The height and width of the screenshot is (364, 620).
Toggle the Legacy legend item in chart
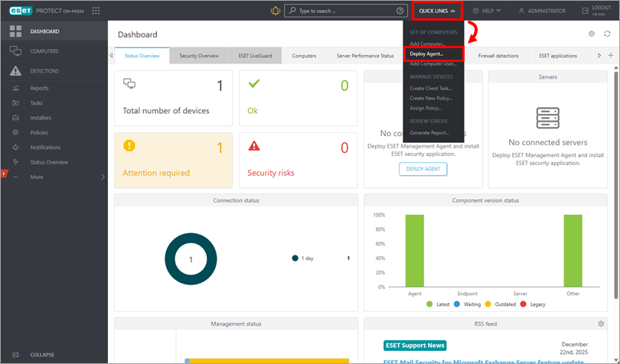pyautogui.click(x=534, y=304)
